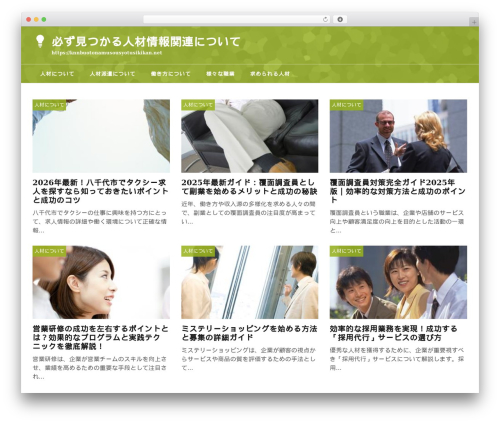
Task: Open article 効率的な採用業務を実現
Action: 394,333
